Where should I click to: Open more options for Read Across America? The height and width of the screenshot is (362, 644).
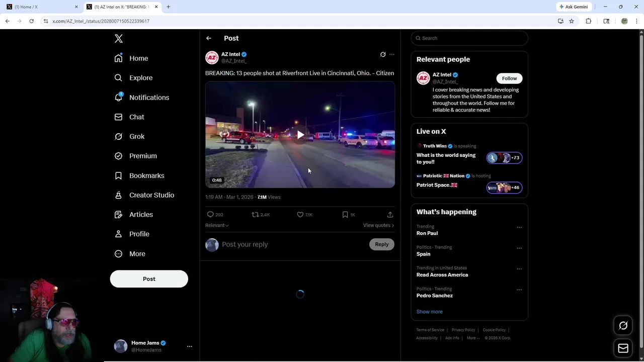(519, 269)
